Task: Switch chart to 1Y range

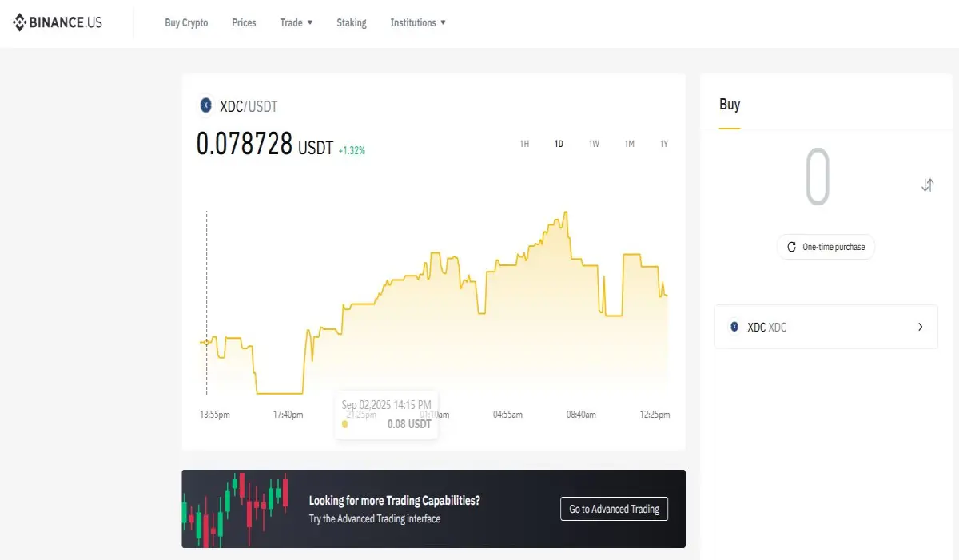Action: point(663,144)
